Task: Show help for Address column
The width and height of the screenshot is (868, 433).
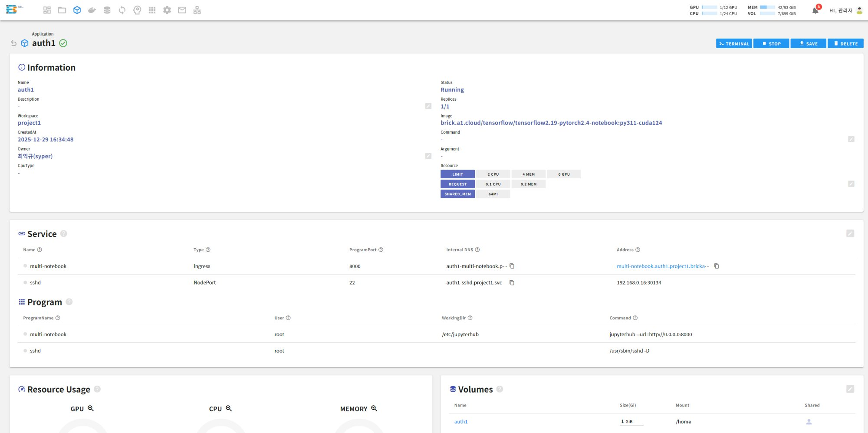Action: [638, 249]
